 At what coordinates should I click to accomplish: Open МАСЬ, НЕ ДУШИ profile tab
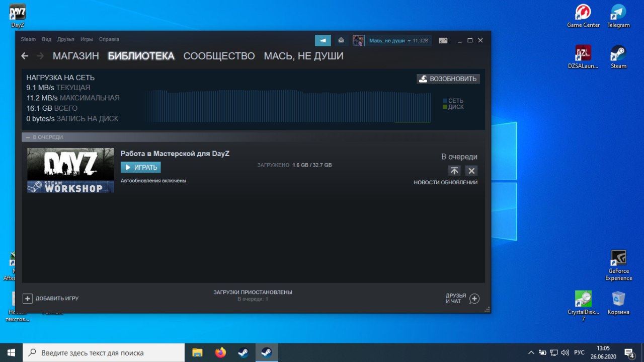(x=303, y=56)
